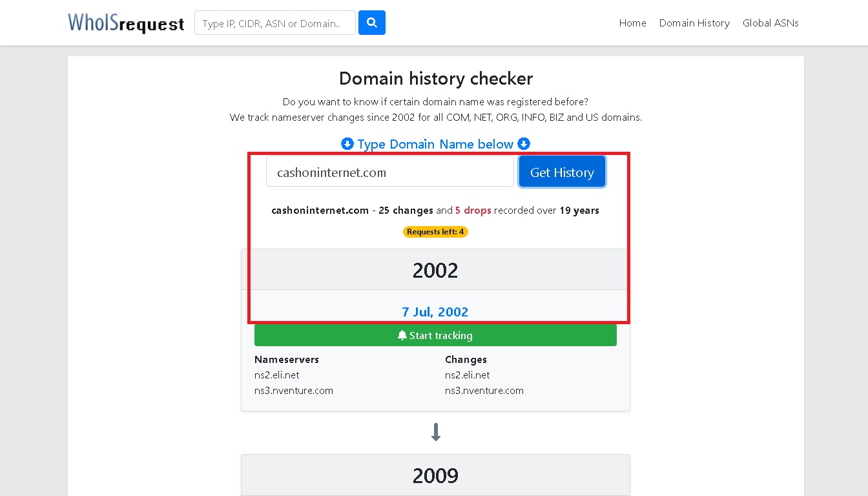Click the Type Domain Name below link
The height and width of the screenshot is (496, 868).
point(435,144)
